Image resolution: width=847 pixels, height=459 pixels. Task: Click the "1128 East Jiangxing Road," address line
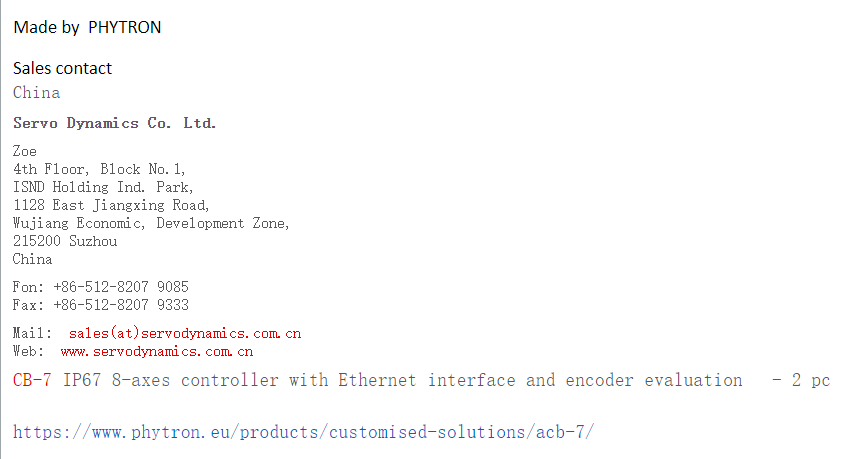pyautogui.click(x=111, y=205)
